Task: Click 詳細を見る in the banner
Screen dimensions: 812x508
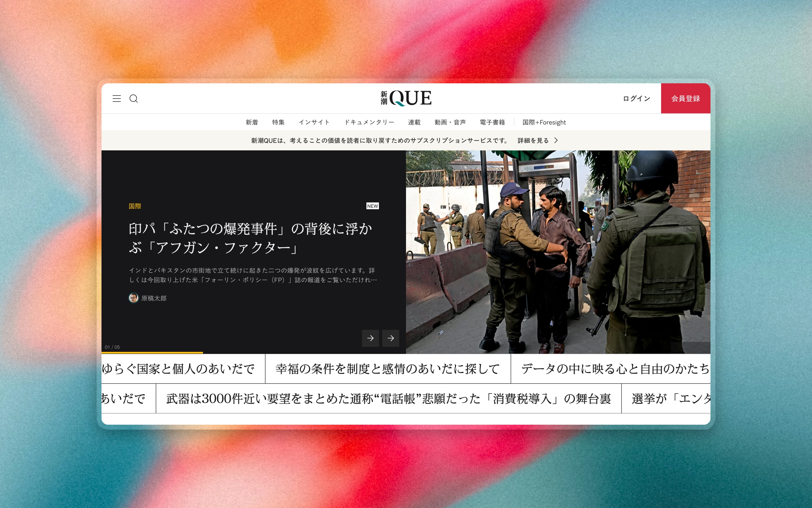Action: coord(538,140)
